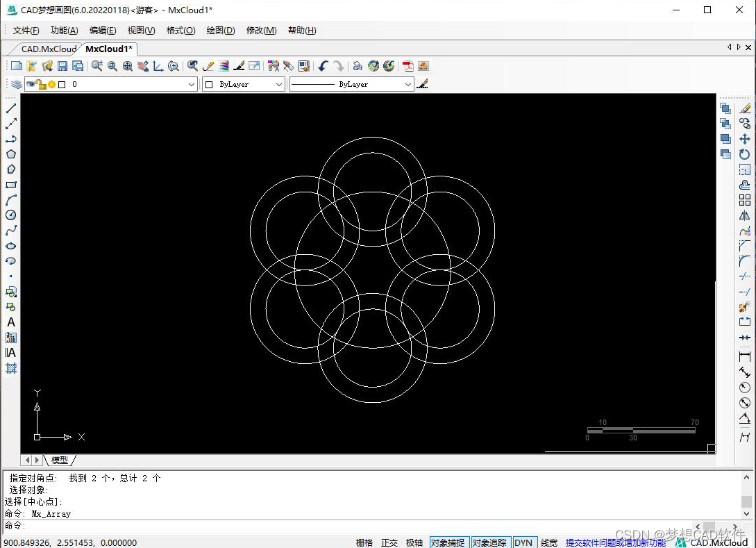Viewport: 756px width, 548px height.
Task: Switch to the CAD.MxCloud tab
Action: [x=49, y=49]
